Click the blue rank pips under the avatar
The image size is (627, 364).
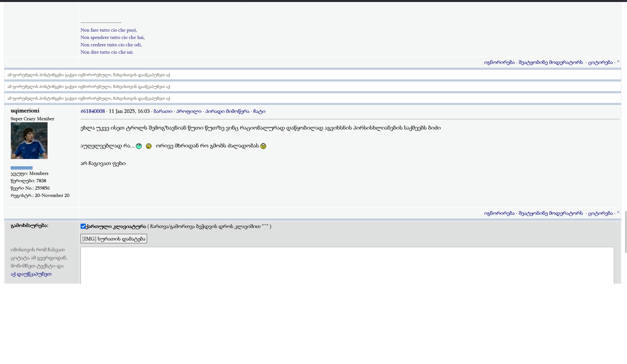22,168
